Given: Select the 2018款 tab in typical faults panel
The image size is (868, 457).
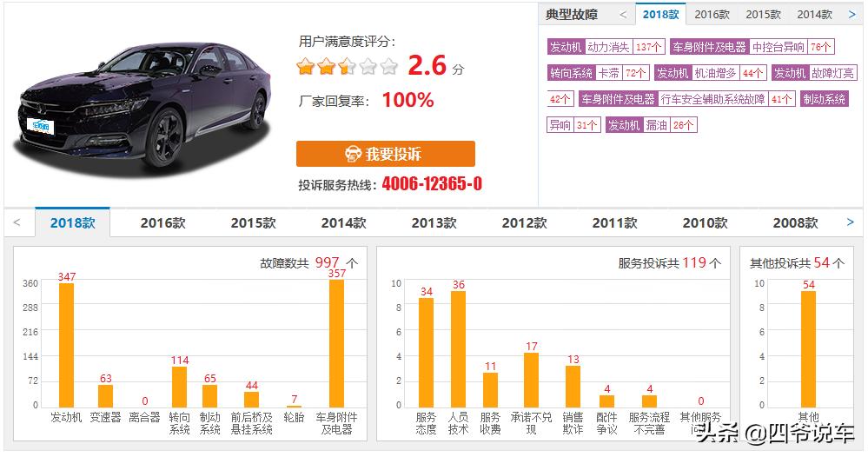Looking at the screenshot, I should point(660,15).
